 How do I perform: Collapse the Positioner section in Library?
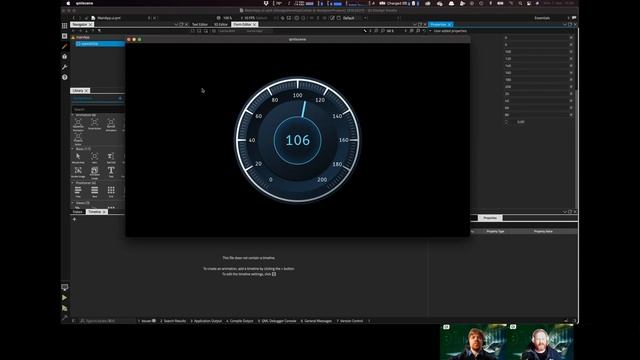73,183
